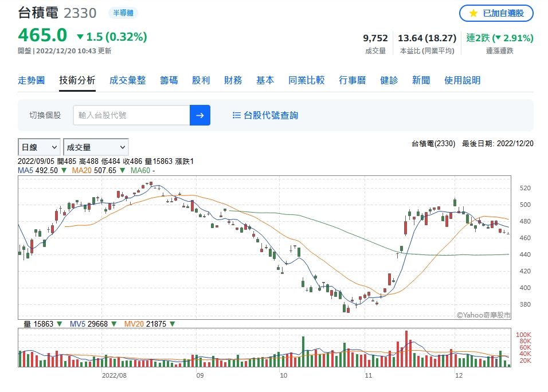Click the 台積電 stock name heading
This screenshot has height=392, width=548.
[x=38, y=13]
